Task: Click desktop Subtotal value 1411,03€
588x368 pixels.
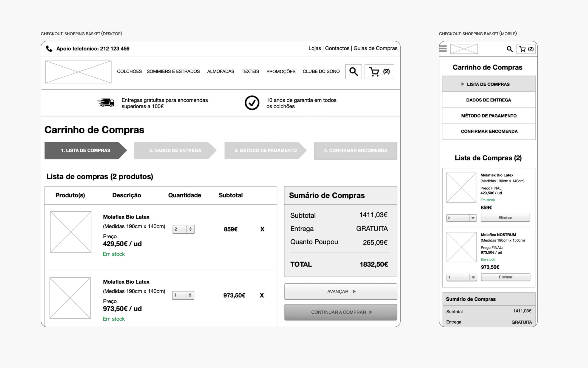Action: (x=373, y=215)
